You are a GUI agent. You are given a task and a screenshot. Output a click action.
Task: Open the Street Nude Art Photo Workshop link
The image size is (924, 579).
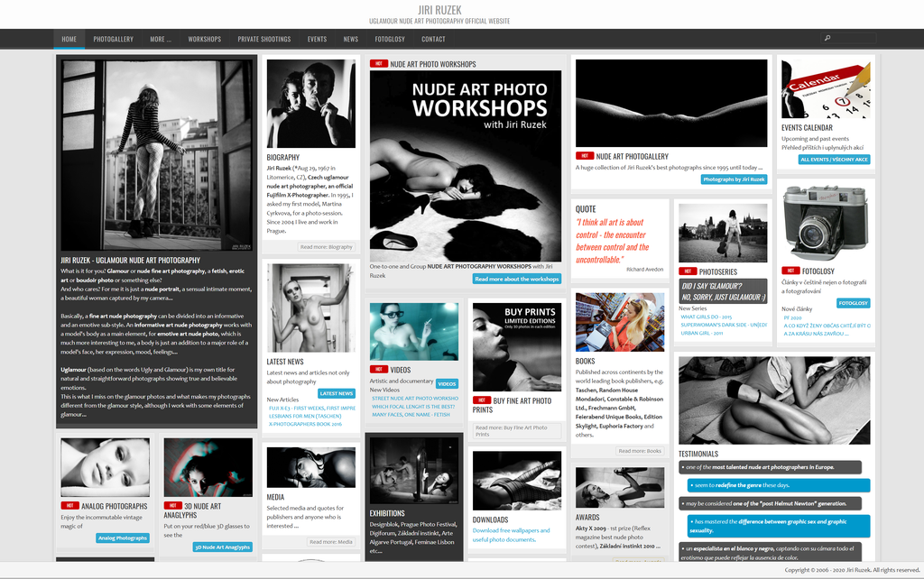tap(415, 399)
